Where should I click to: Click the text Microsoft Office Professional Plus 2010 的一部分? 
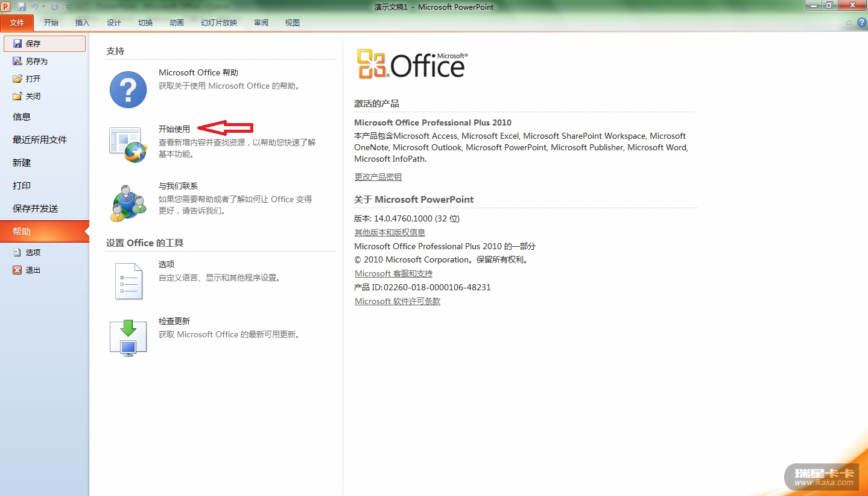pos(445,246)
